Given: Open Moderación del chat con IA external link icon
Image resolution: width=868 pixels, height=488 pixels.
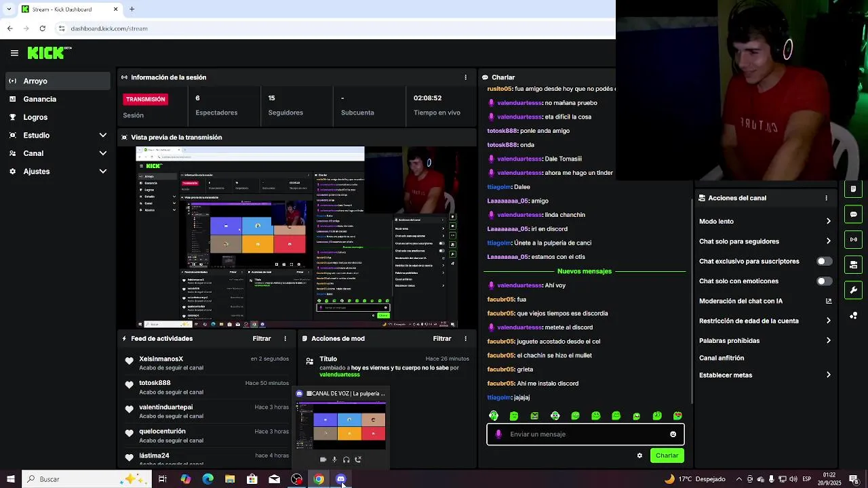Looking at the screenshot, I should (829, 301).
